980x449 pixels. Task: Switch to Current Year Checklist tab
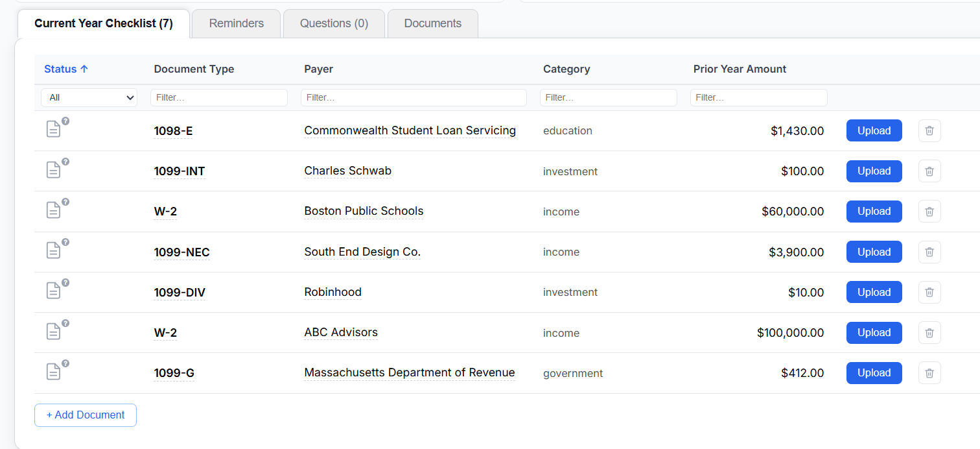(x=104, y=23)
